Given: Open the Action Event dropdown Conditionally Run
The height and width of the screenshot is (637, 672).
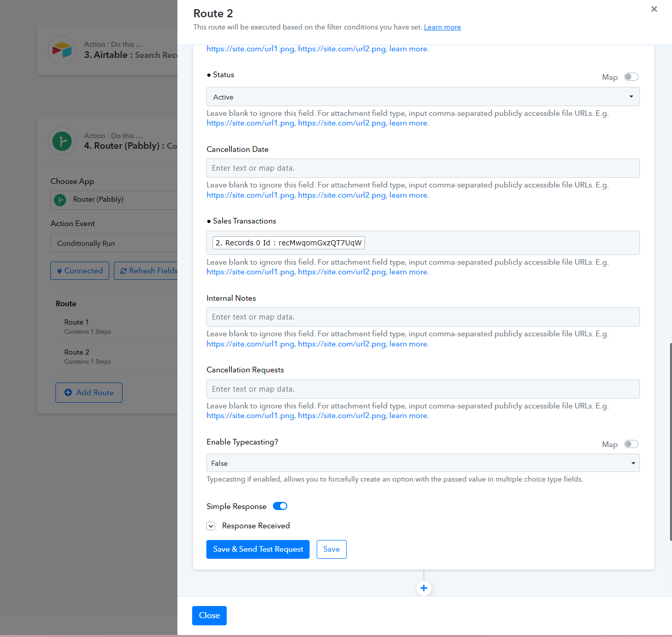Looking at the screenshot, I should (114, 243).
